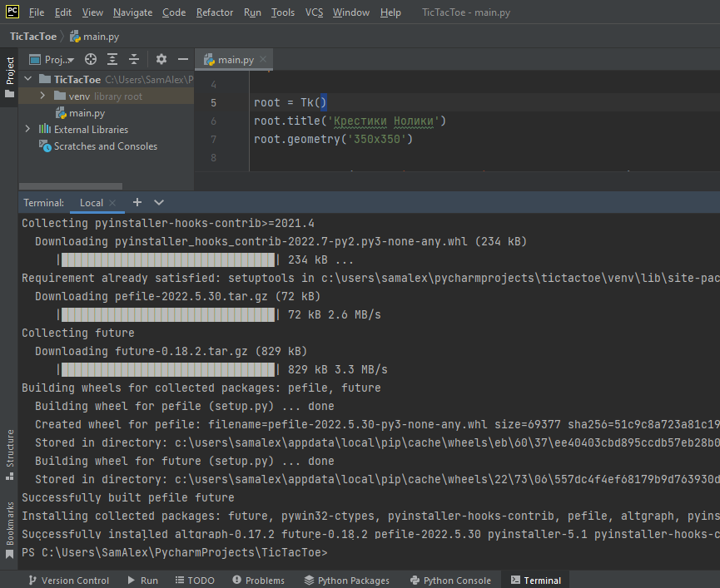Image resolution: width=720 pixels, height=588 pixels.
Task: Expand External Libraries node
Action: (27, 129)
